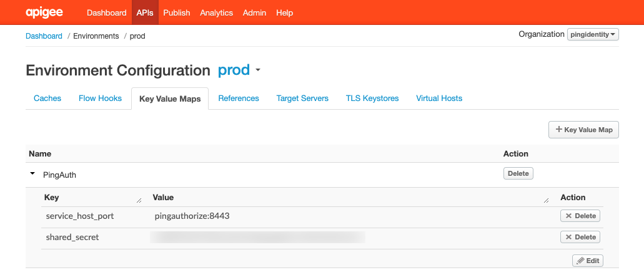644x270 pixels.
Task: Collapse the PingAuth map row
Action: click(x=32, y=174)
